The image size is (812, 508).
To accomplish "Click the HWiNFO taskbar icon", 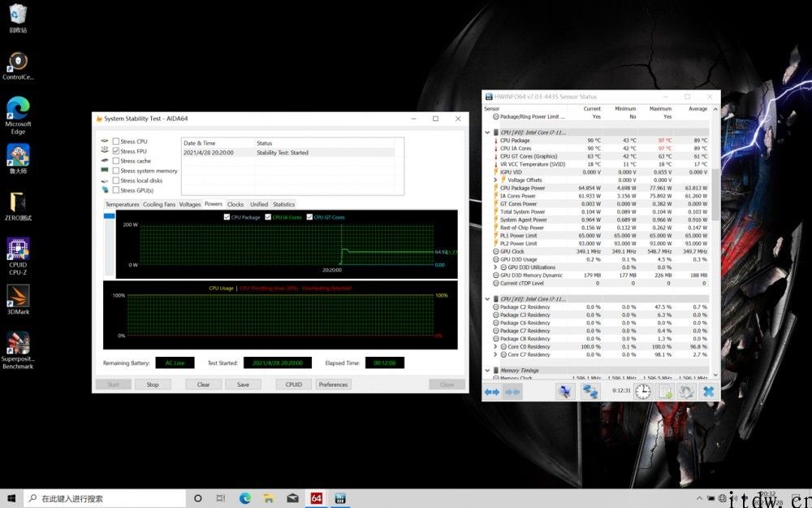I will 340,498.
